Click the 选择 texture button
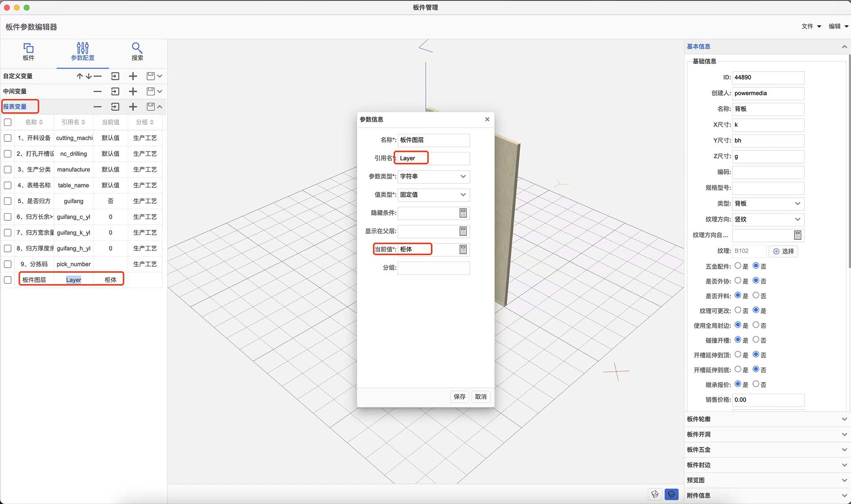Image resolution: width=851 pixels, height=504 pixels. 783,251
